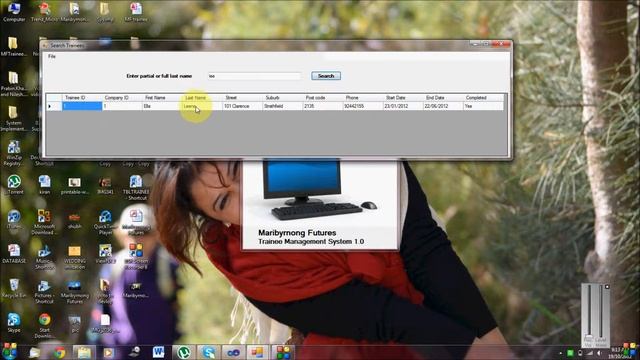Open uTorrent from the taskbar
The width and height of the screenshot is (640, 360).
183,352
